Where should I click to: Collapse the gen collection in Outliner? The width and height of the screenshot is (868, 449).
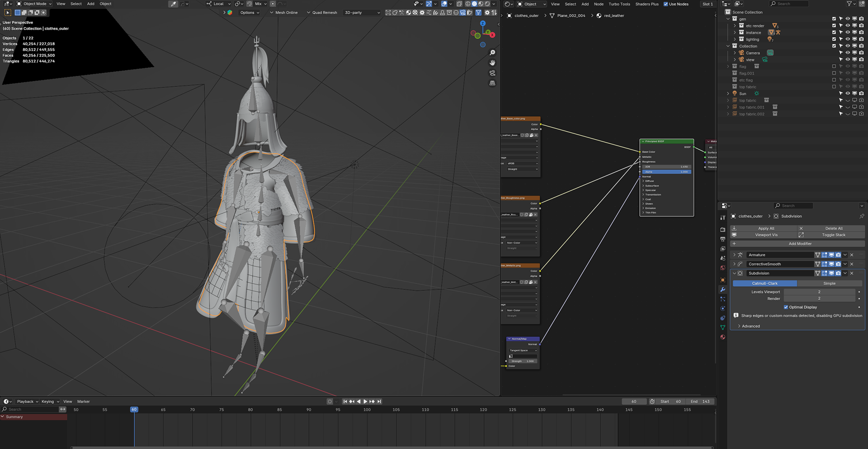pos(728,19)
